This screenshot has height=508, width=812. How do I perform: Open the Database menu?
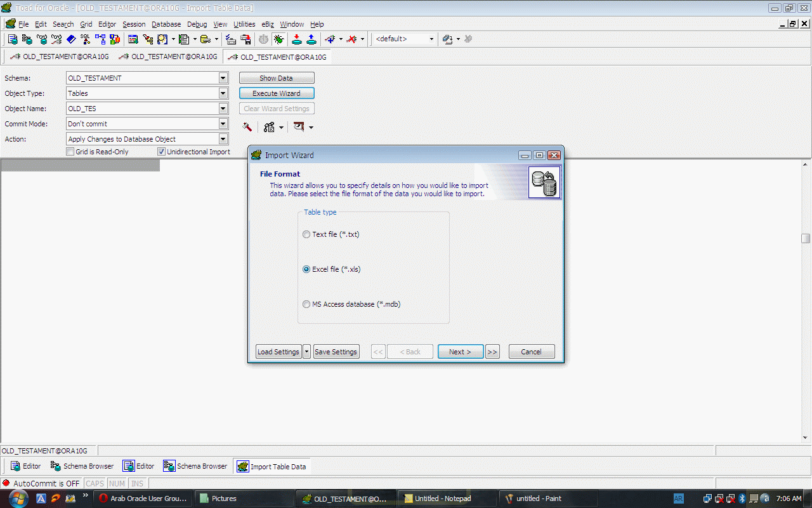(x=166, y=24)
